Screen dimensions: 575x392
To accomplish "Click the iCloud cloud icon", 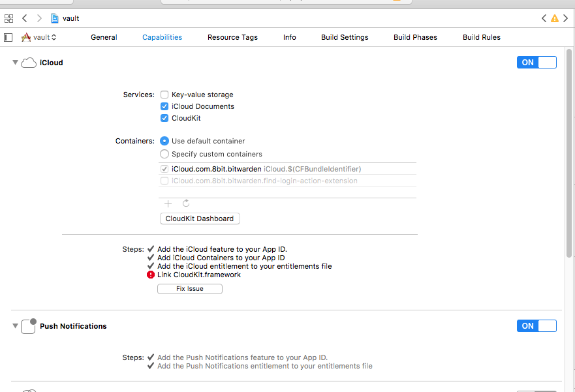I will 29,63.
